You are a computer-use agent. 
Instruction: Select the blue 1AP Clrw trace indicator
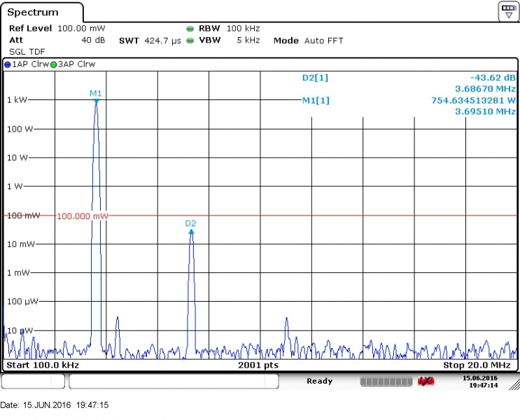pos(7,64)
